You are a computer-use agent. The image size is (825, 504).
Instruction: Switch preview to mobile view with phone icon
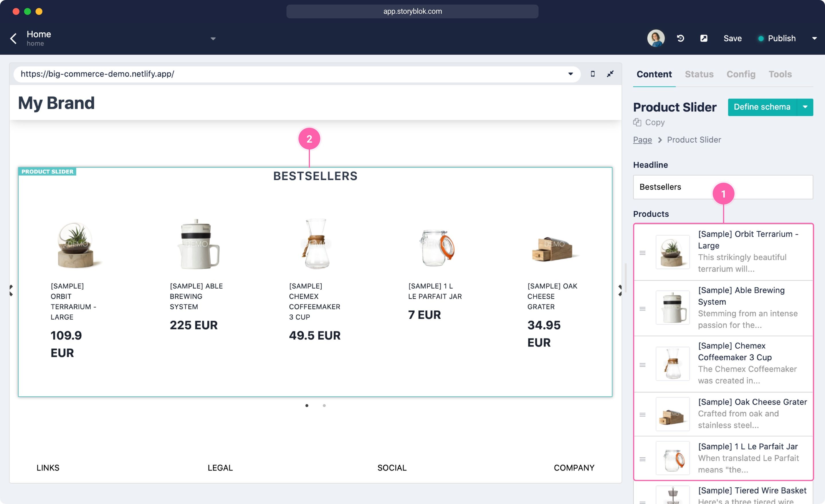[x=593, y=74]
